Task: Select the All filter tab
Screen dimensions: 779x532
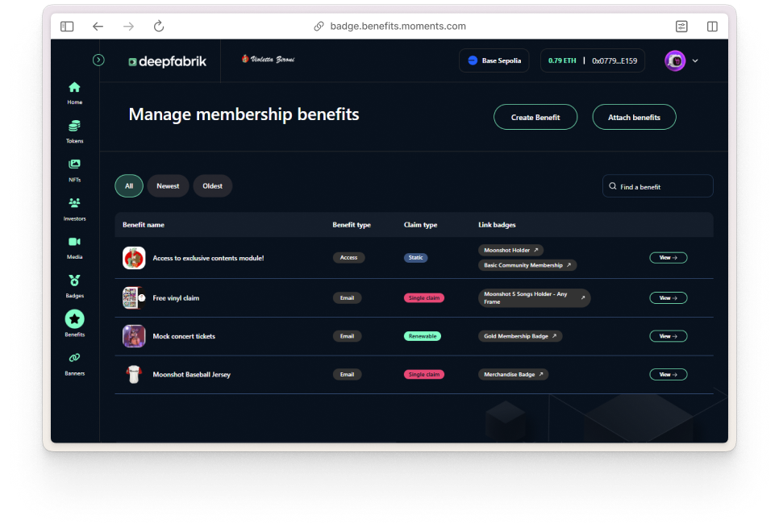Action: (x=129, y=186)
